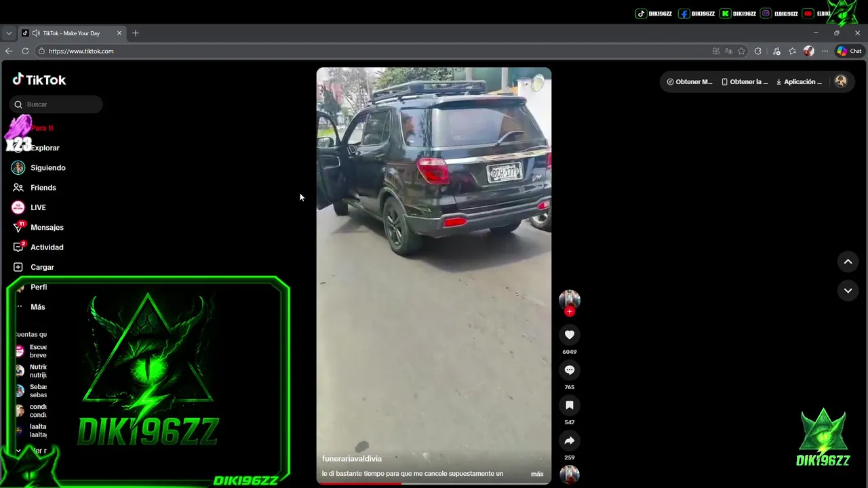Open suggested account starting 'Escue'
The height and width of the screenshot is (488, 868).
[31, 351]
